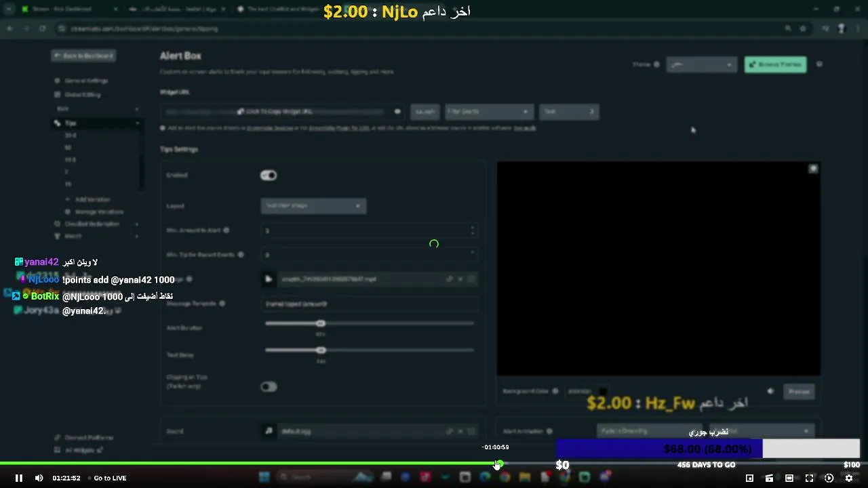Open the Theme dropdown
868x488 pixels.
pyautogui.click(x=701, y=64)
